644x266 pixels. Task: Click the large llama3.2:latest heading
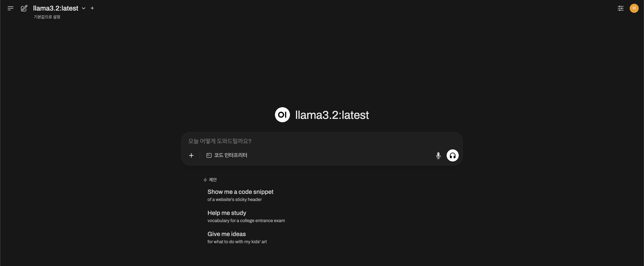(x=332, y=115)
